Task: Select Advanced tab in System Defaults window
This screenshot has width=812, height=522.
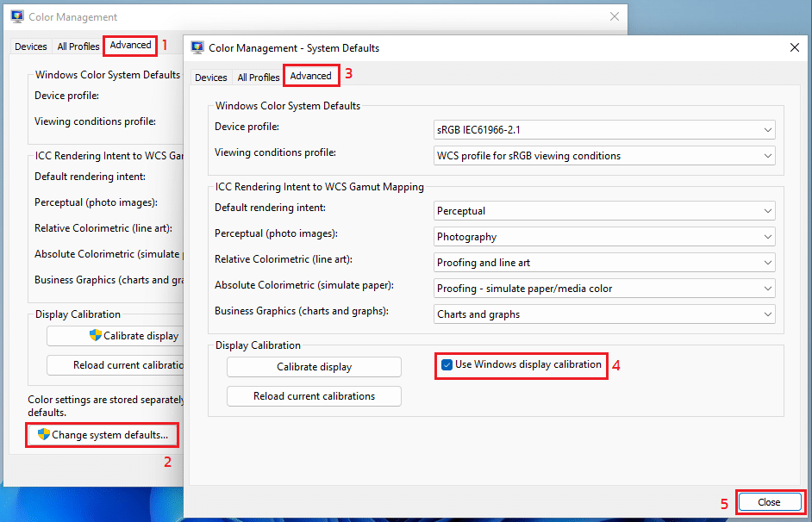Action: (x=310, y=76)
